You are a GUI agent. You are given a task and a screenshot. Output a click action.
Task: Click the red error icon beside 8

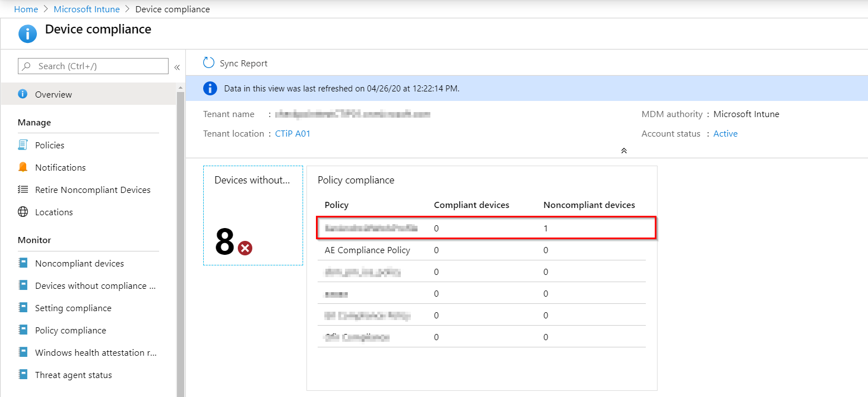(x=245, y=248)
